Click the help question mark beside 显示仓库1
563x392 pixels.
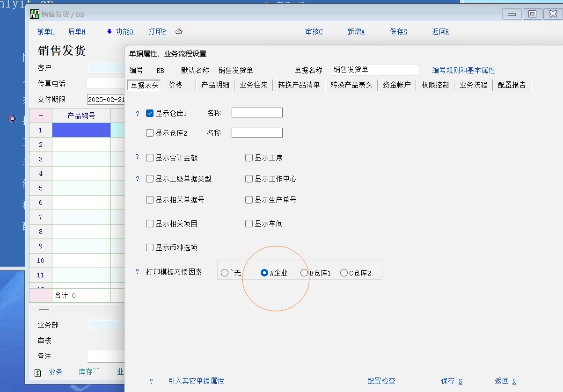click(x=138, y=113)
